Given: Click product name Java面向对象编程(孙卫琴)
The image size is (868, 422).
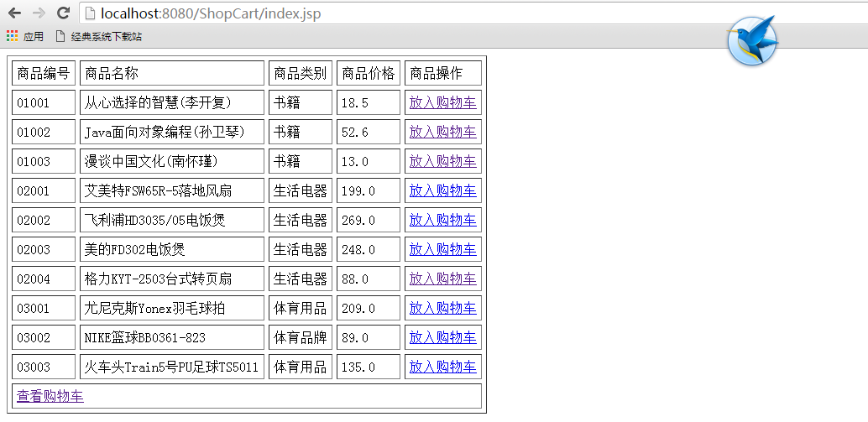Looking at the screenshot, I should [x=165, y=132].
